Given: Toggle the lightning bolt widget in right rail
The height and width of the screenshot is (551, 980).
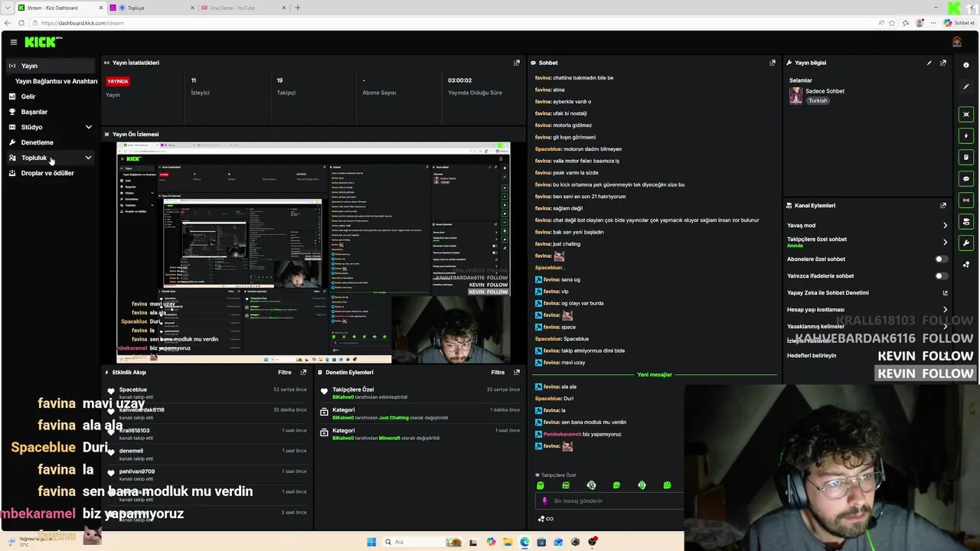Looking at the screenshot, I should pos(966,135).
